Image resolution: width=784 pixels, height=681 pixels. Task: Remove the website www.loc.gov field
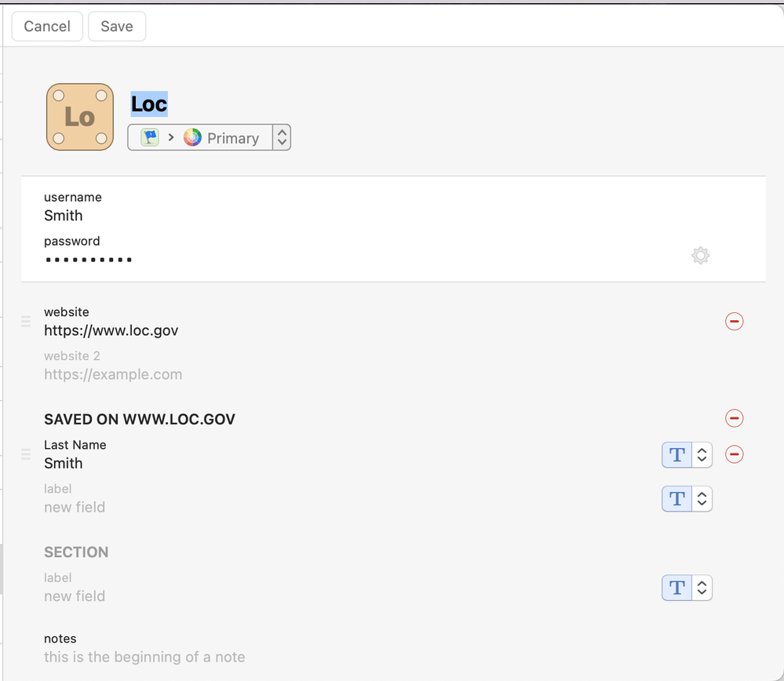click(x=734, y=322)
